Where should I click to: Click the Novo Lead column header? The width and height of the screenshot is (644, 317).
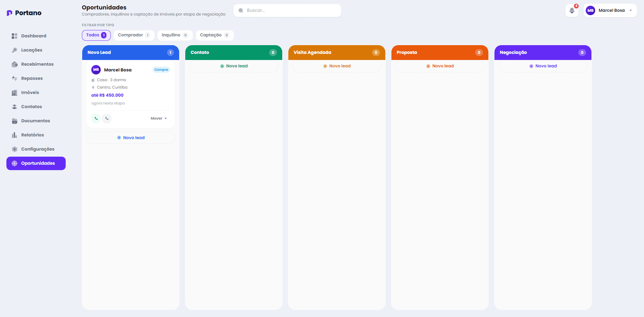pyautogui.click(x=131, y=53)
